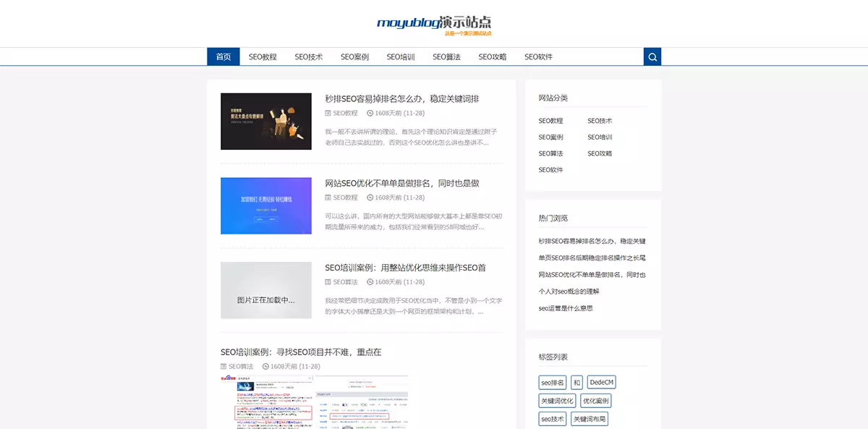
Task: Open 个人对seo概念的理解 popular post
Action: (x=569, y=292)
